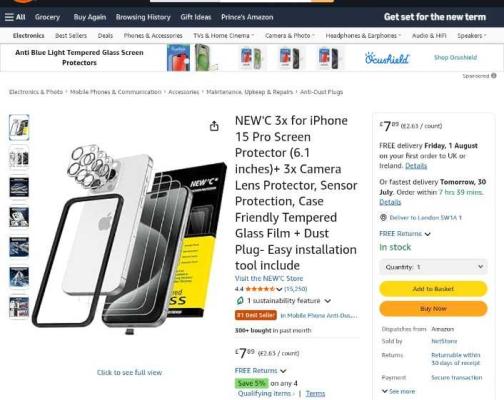
Task: Click the sustainability leaf icon
Action: pyautogui.click(x=240, y=301)
